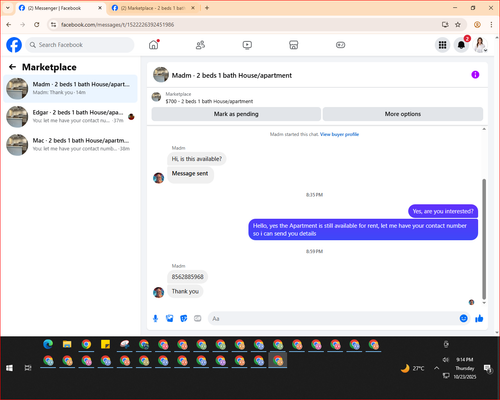Click the browser Forward button

click(23, 25)
